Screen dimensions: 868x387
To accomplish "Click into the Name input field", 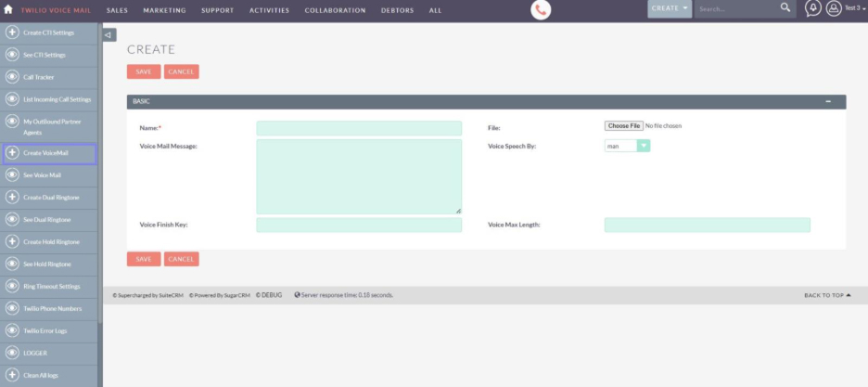I will 359,128.
